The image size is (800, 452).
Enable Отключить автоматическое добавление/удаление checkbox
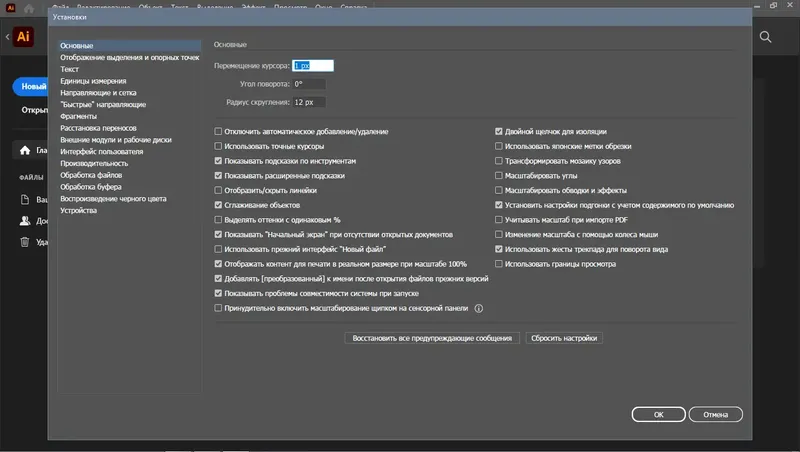coord(218,132)
